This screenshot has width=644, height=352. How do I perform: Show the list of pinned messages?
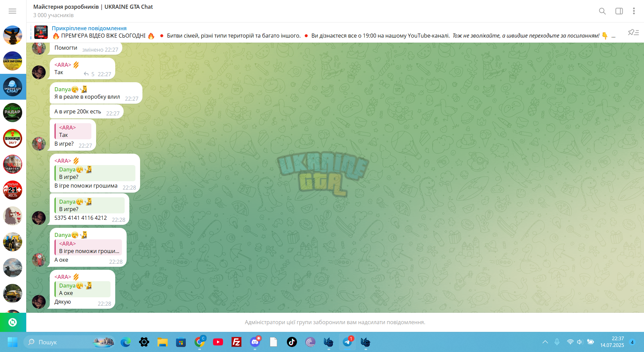point(633,32)
